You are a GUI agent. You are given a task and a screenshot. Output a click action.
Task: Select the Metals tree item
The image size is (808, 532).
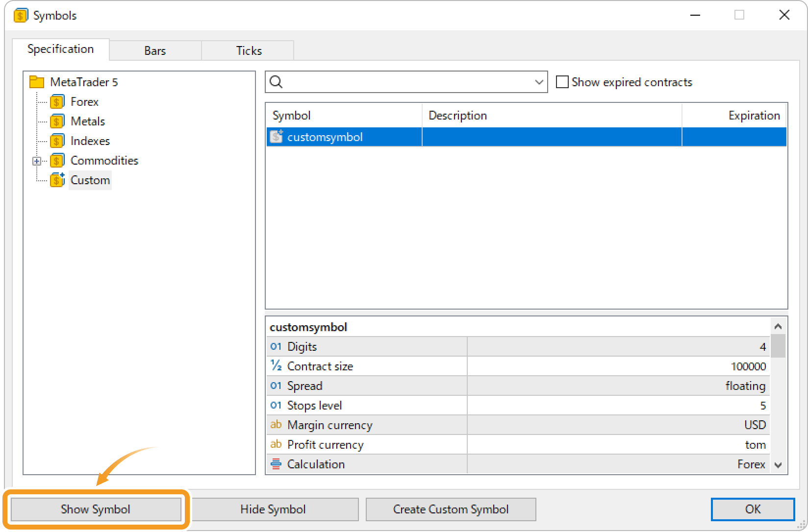pyautogui.click(x=88, y=121)
